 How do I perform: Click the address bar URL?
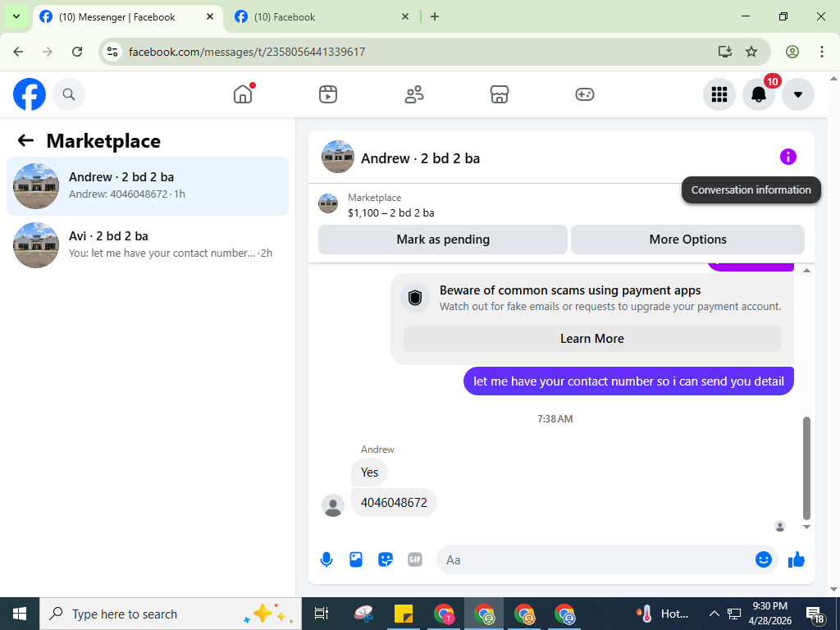point(247,52)
